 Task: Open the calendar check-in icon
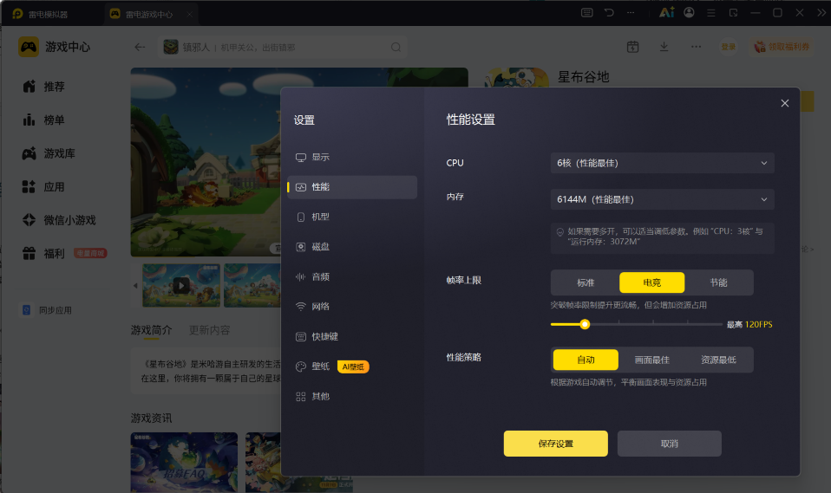(x=633, y=47)
